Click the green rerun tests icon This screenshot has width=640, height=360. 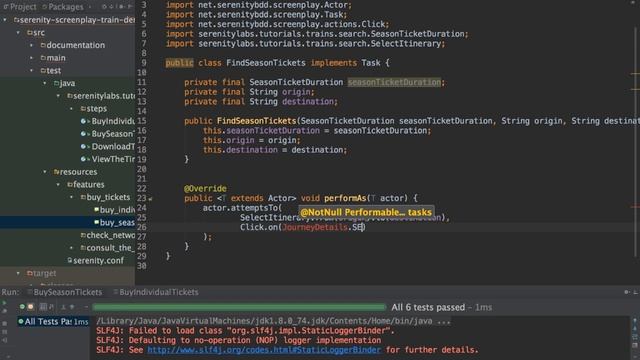4,303
